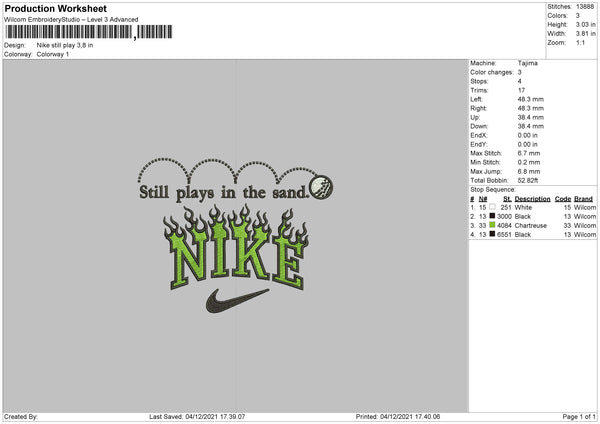Click the 'Printed' timestamp in footer

[x=398, y=417]
